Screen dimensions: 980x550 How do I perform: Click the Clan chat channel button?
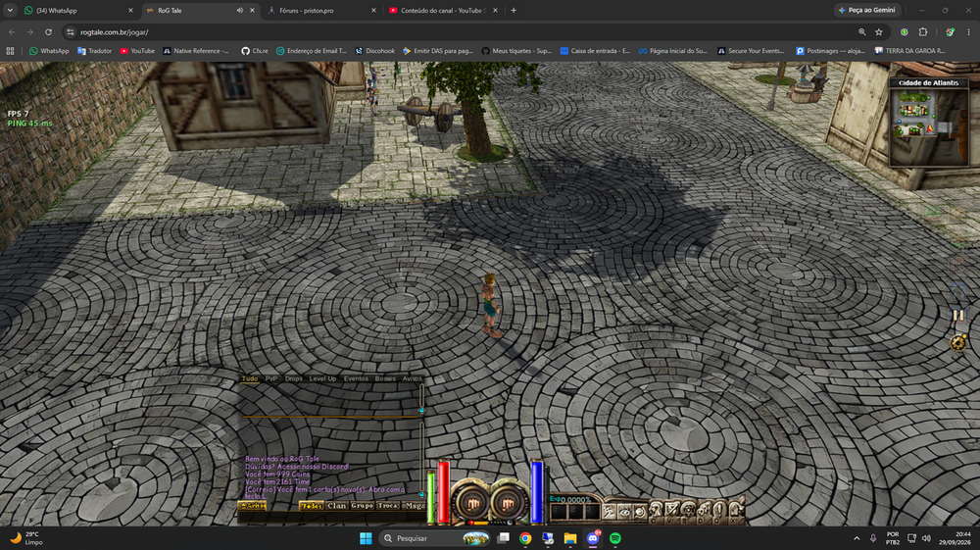[x=337, y=506]
